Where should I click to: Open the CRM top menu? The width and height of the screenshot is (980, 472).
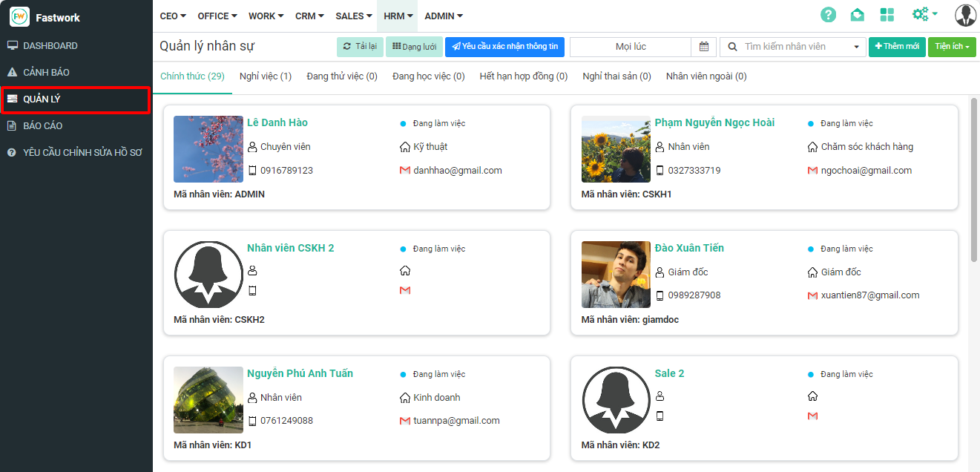point(309,16)
